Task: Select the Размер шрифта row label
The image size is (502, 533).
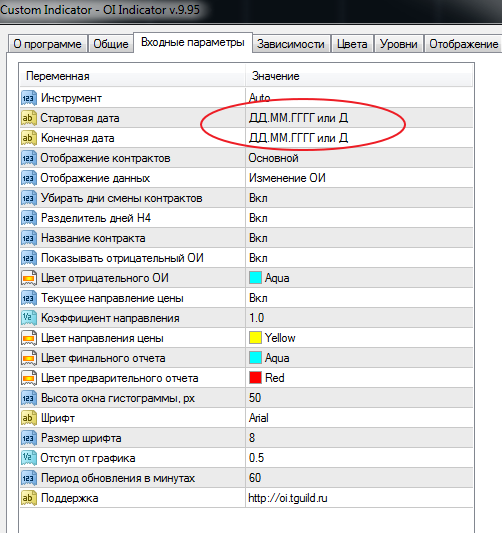Action: tap(81, 439)
